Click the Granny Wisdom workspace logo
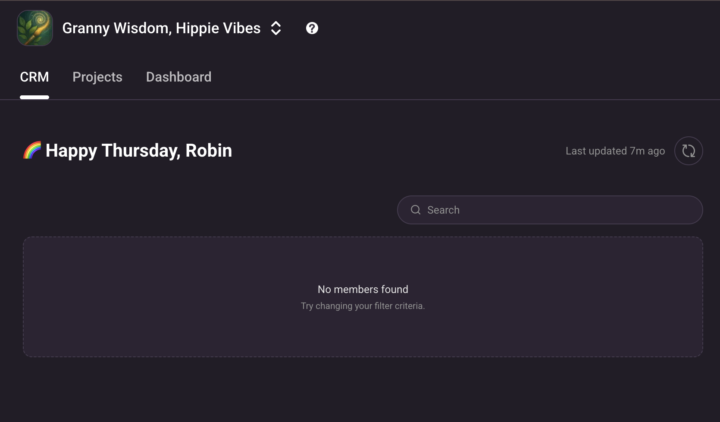The height and width of the screenshot is (422, 720). click(35, 28)
